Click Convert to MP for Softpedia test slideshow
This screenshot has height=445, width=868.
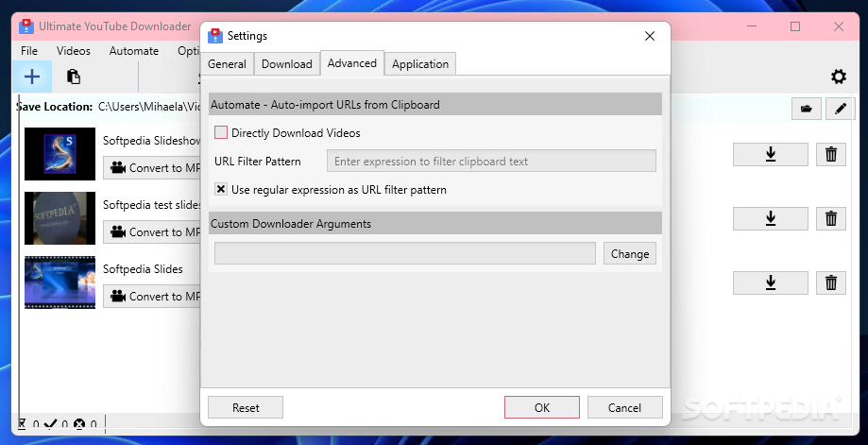pyautogui.click(x=152, y=231)
